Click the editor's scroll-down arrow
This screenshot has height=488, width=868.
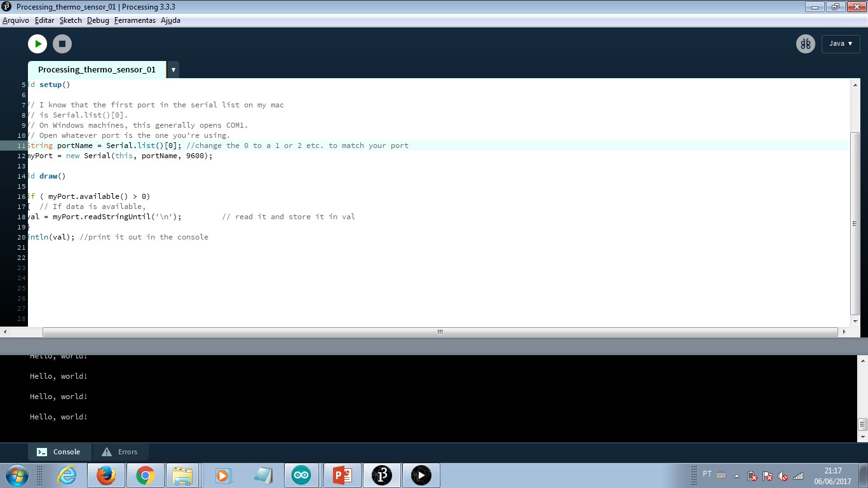855,322
